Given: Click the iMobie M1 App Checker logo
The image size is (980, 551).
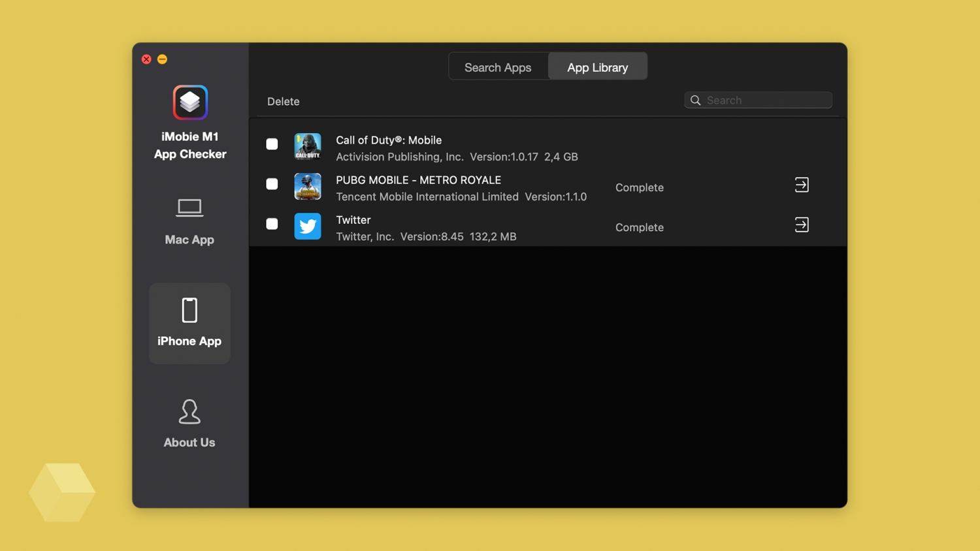Looking at the screenshot, I should [x=190, y=102].
